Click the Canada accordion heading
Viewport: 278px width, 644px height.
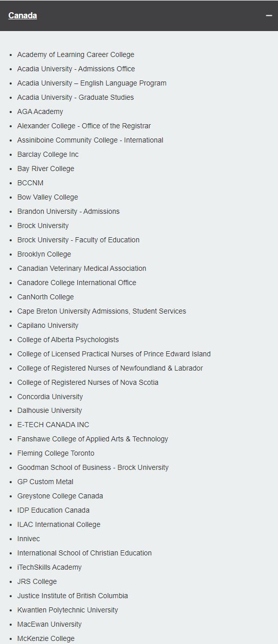coord(23,16)
